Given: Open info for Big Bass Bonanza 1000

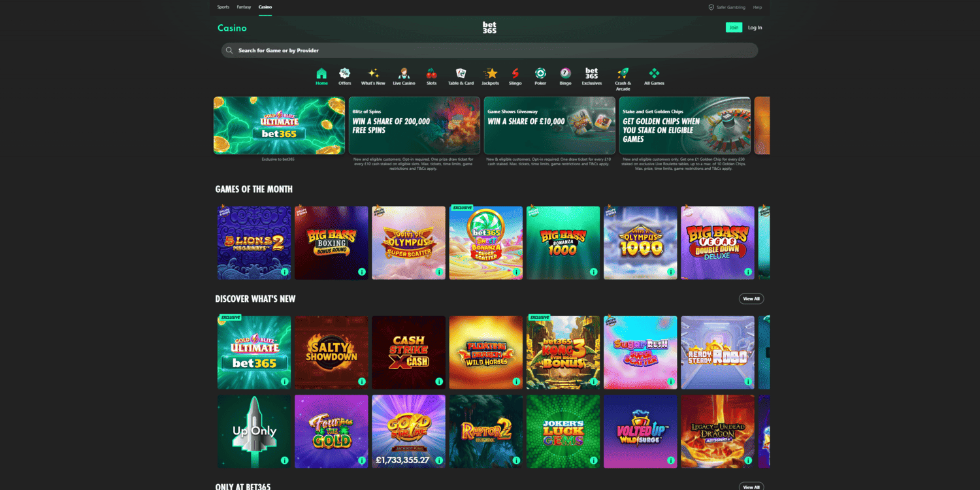Looking at the screenshot, I should (593, 270).
